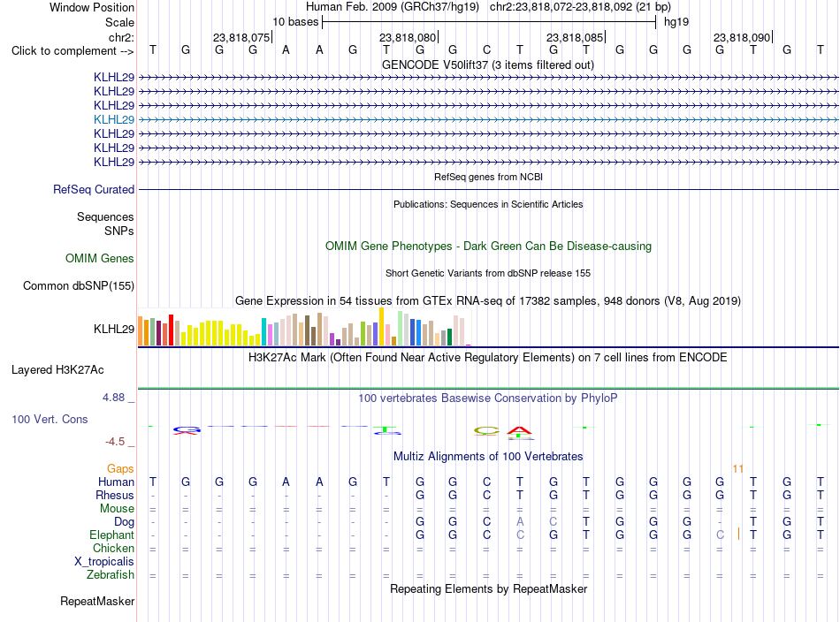Click the 23,818,075 position marker
Viewport: 840px width, 622px height.
click(x=242, y=37)
